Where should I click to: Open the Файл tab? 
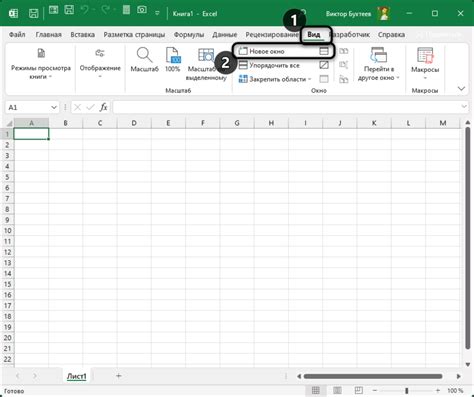pos(17,35)
